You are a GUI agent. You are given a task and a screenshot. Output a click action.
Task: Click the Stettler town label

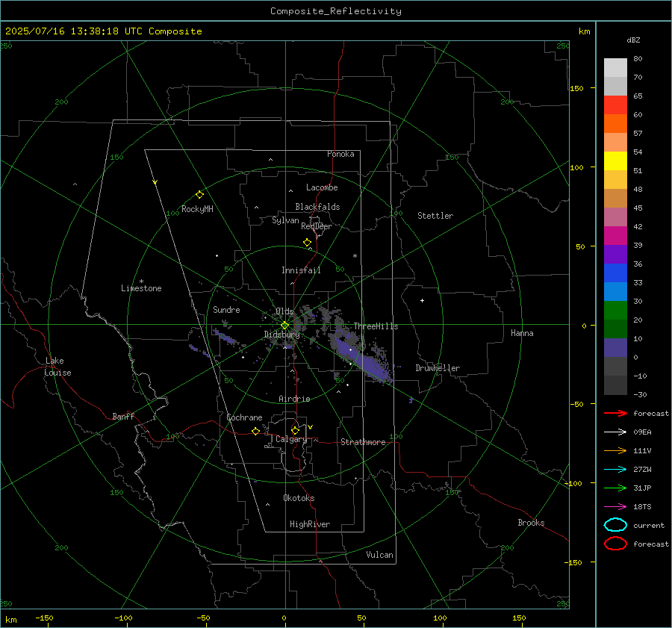[435, 216]
